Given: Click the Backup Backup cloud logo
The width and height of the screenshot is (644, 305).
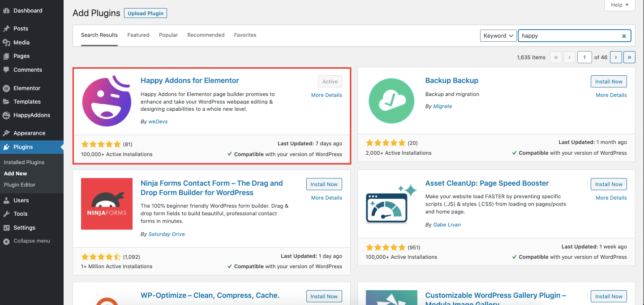Looking at the screenshot, I should pos(391,101).
